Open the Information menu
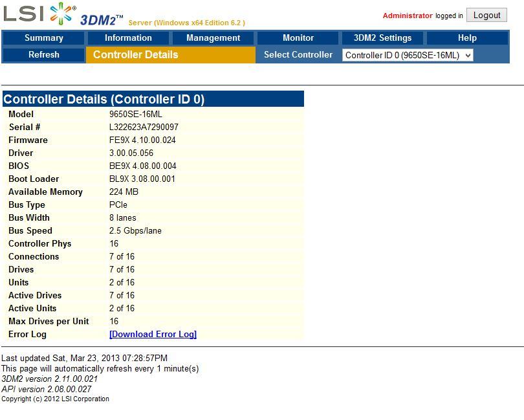This screenshot has height=420, width=524. point(128,38)
